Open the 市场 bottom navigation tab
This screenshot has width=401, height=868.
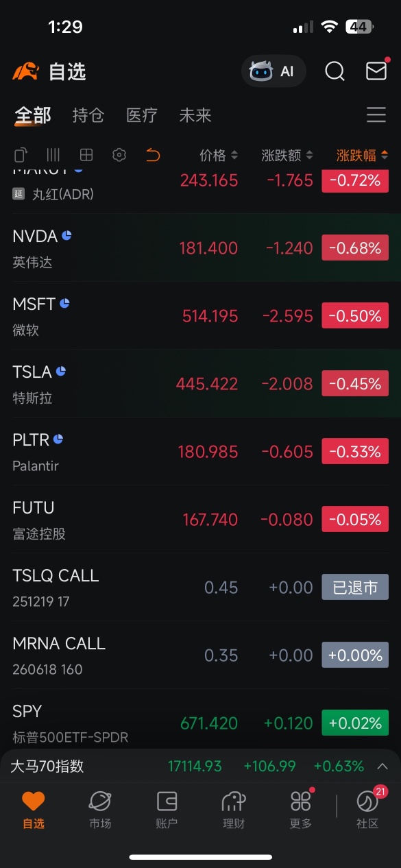point(100,810)
